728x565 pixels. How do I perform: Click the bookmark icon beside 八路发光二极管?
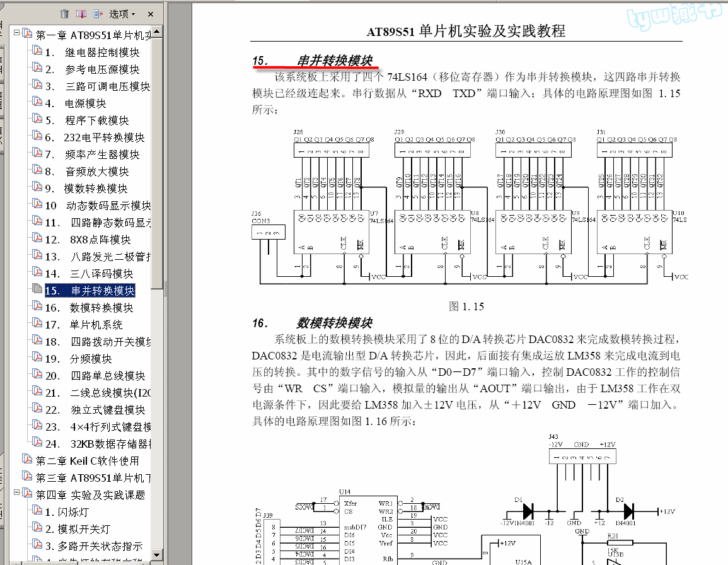pos(37,255)
